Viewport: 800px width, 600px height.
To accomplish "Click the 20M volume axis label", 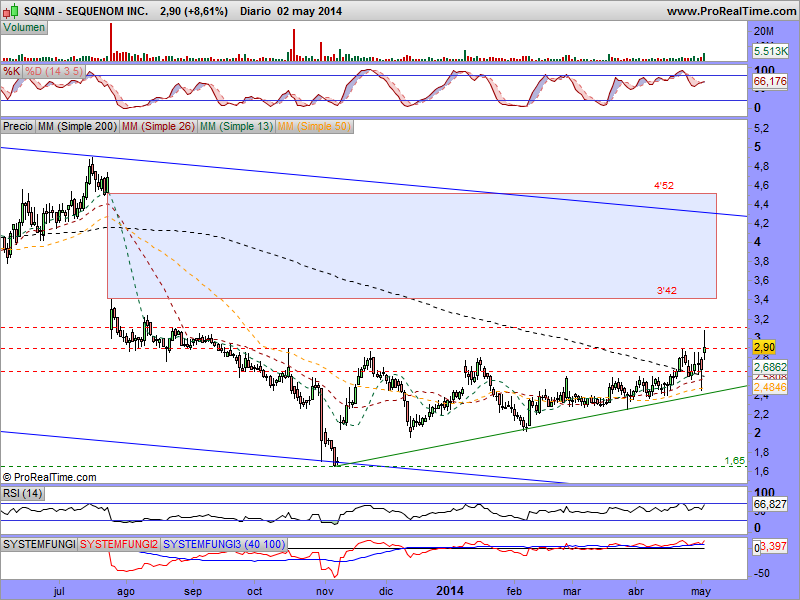I will coord(764,31).
